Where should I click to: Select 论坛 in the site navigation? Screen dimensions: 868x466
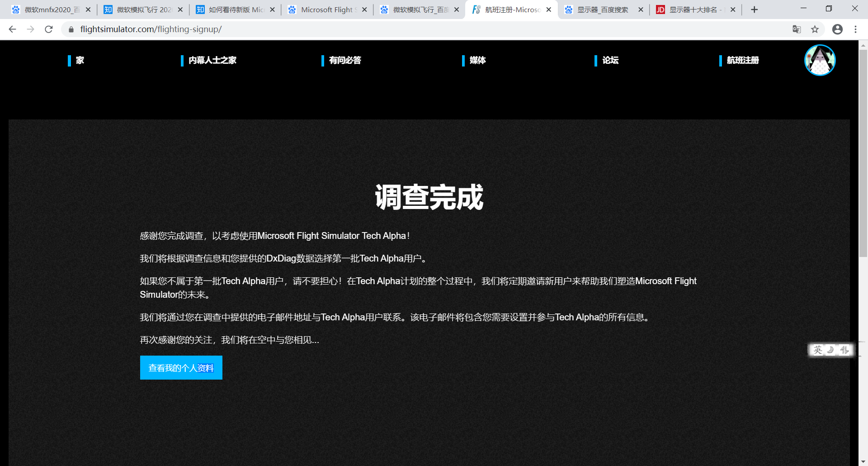tap(610, 60)
